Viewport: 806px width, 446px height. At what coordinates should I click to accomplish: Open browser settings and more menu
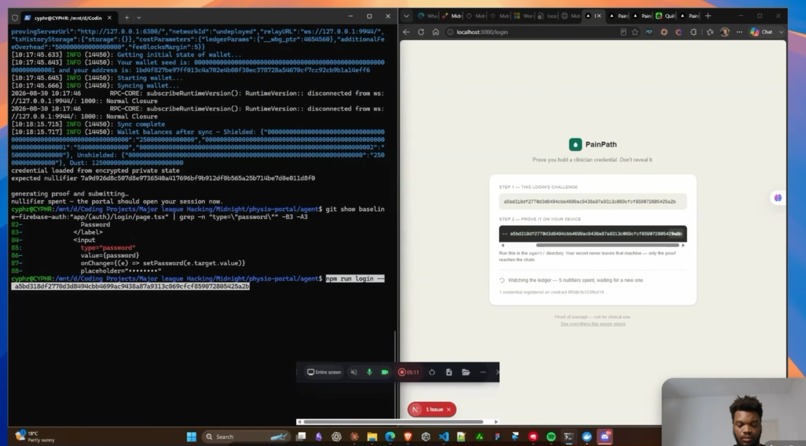(x=739, y=32)
